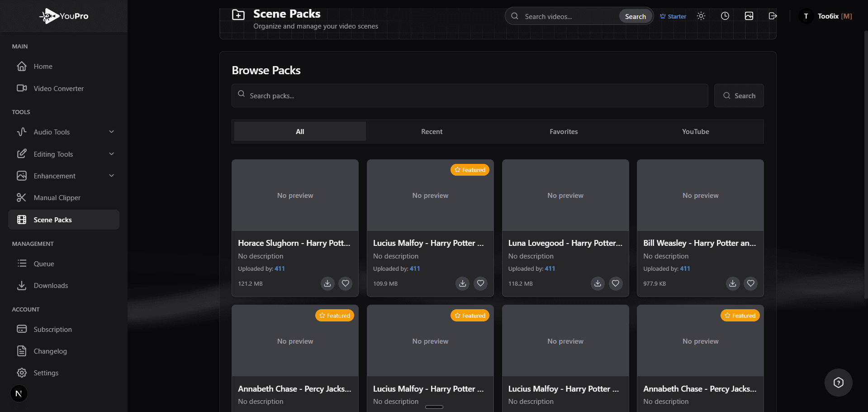The height and width of the screenshot is (412, 868).
Task: Select the All tab
Action: point(300,131)
